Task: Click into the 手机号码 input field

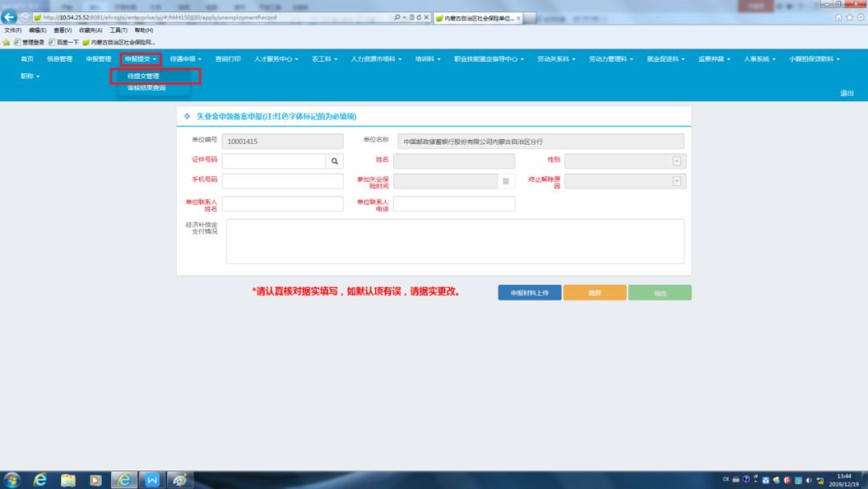Action: click(282, 181)
